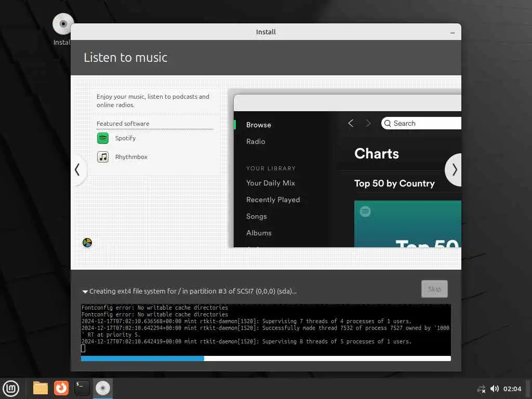This screenshot has width=532, height=399.
Task: Click inside the installer terminal output
Action: coord(265,329)
